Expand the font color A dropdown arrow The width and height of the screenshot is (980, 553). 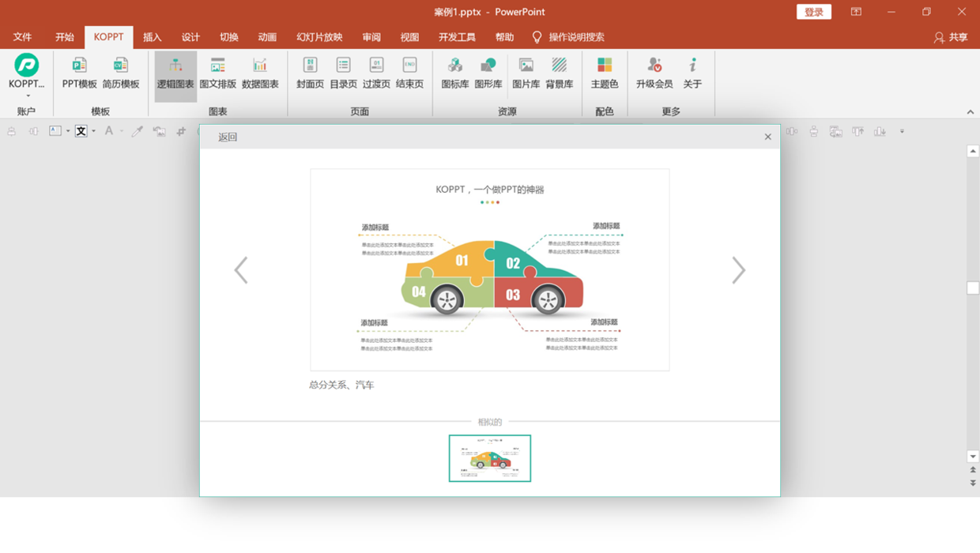point(121,131)
